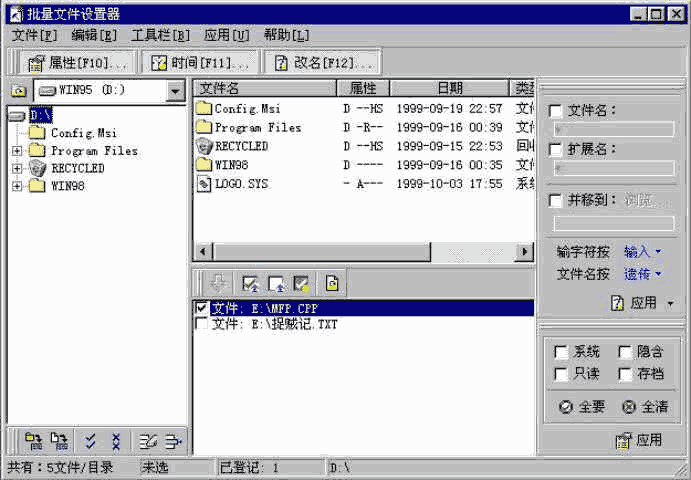691x480 pixels.
Task: Expand the Program Files tree node
Action: point(17,151)
